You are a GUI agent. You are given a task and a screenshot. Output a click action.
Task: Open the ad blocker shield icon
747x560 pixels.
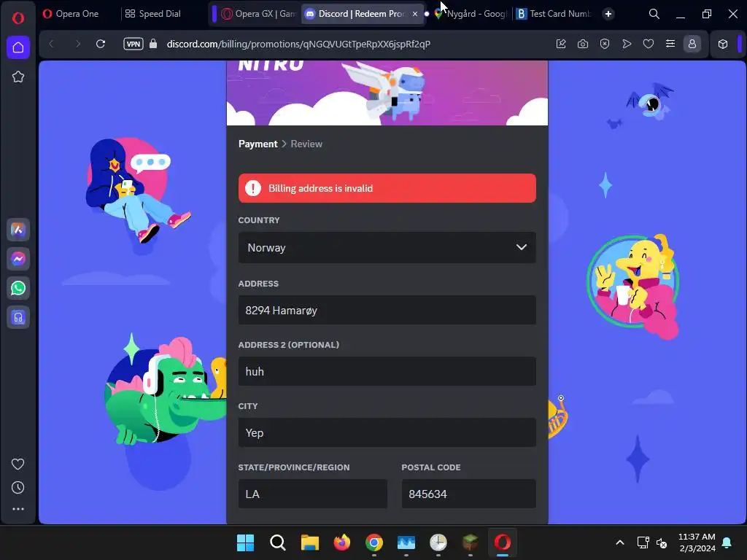click(x=605, y=44)
